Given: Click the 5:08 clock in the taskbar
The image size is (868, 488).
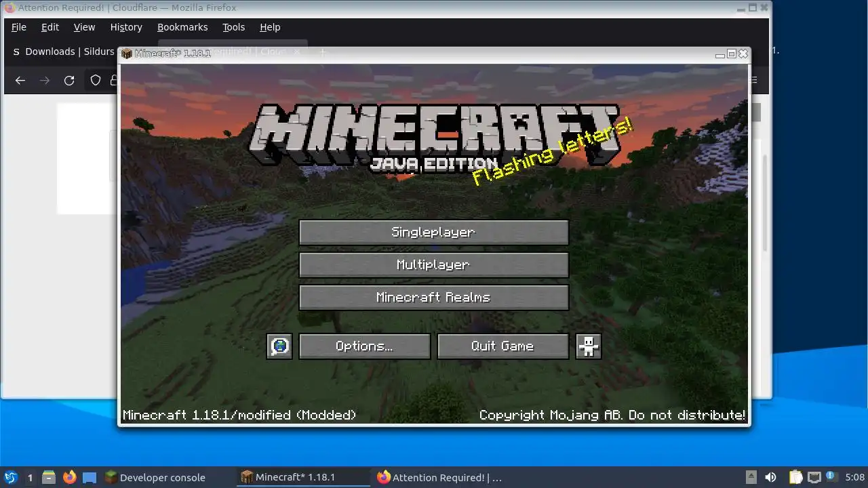Looking at the screenshot, I should click(854, 477).
